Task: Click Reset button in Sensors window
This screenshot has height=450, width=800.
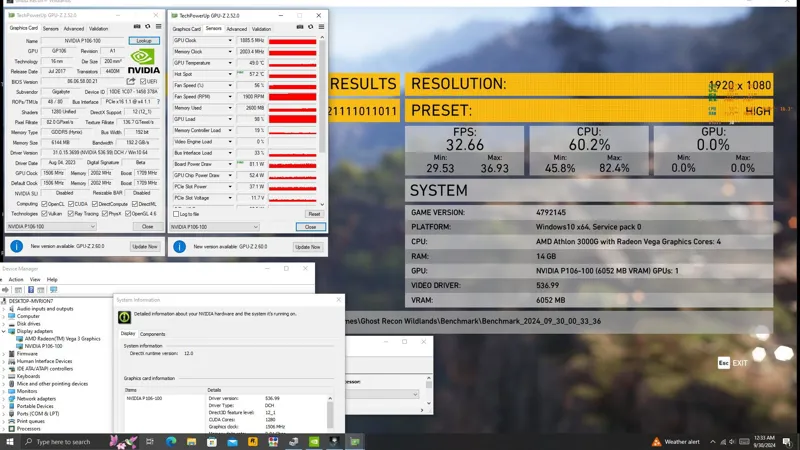Action: [314, 214]
